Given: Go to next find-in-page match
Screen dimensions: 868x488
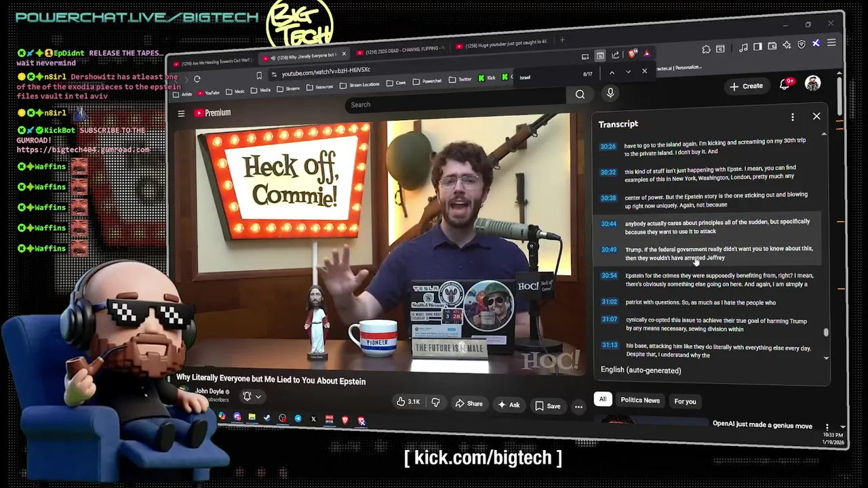Looking at the screenshot, I should click(x=628, y=72).
